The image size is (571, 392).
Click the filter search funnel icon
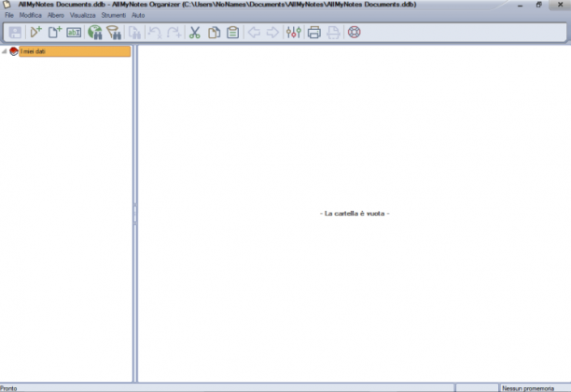tap(114, 33)
